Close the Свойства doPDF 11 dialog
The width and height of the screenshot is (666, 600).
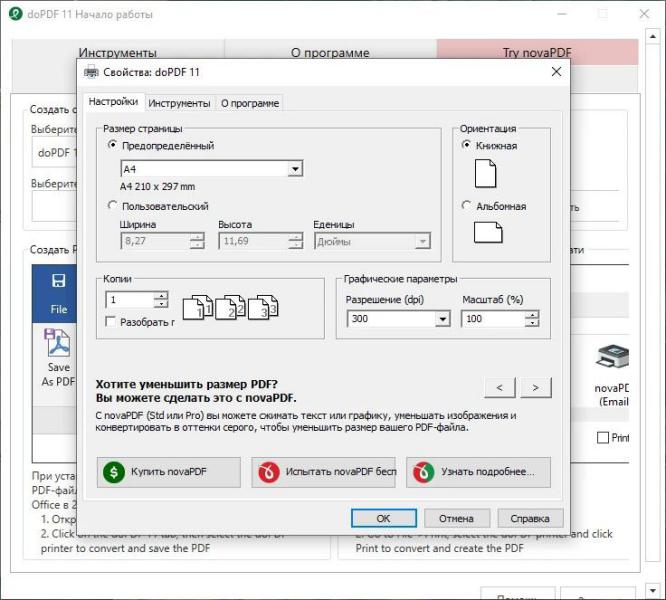(556, 72)
